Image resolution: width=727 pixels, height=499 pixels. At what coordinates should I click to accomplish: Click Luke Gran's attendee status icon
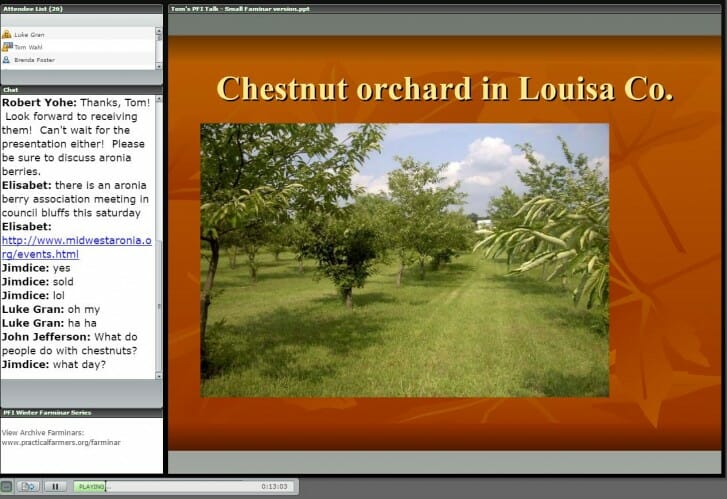point(7,34)
